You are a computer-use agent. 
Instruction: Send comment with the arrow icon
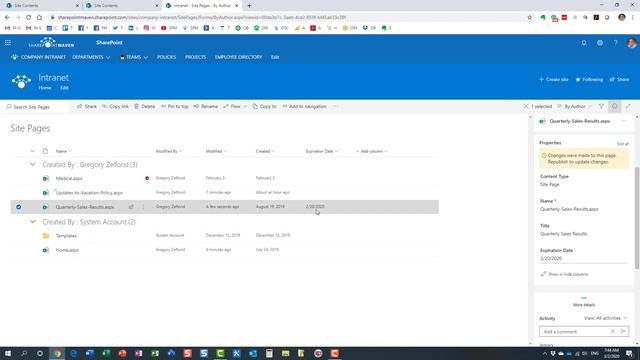coord(623,331)
